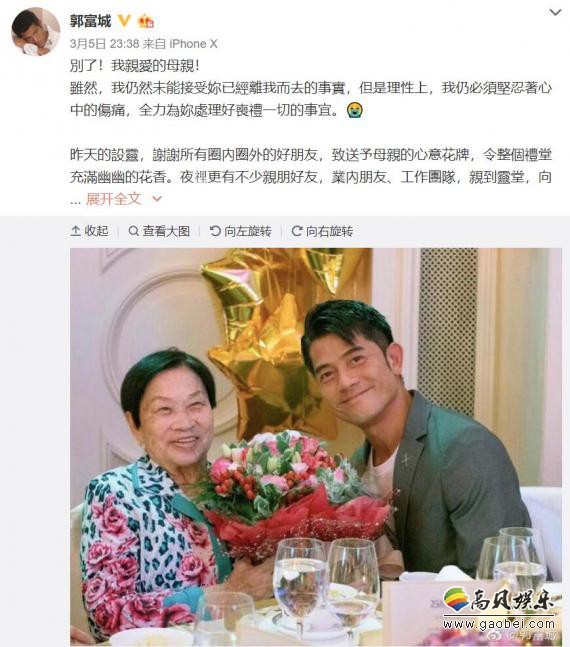Screen dimensions: 570x647
Task: Click the membership badge icon beside name
Action: [x=146, y=21]
